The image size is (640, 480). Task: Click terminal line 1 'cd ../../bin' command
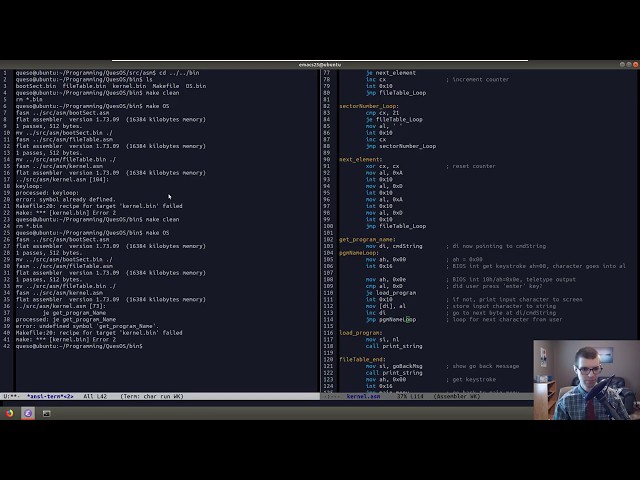(179, 73)
